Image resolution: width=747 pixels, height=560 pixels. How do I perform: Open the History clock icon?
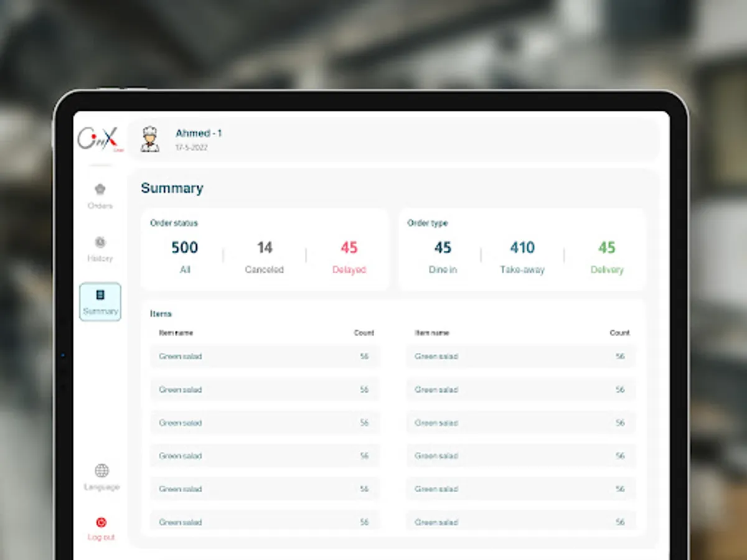[x=100, y=243]
